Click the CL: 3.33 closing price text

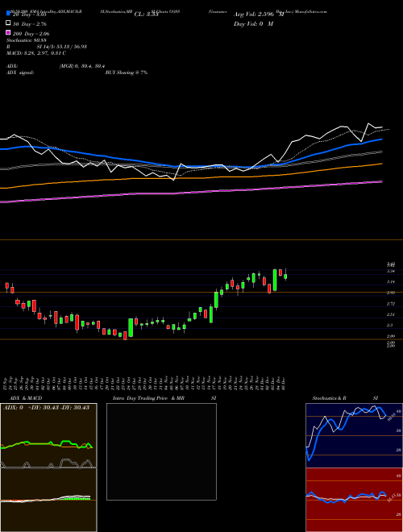click(146, 15)
